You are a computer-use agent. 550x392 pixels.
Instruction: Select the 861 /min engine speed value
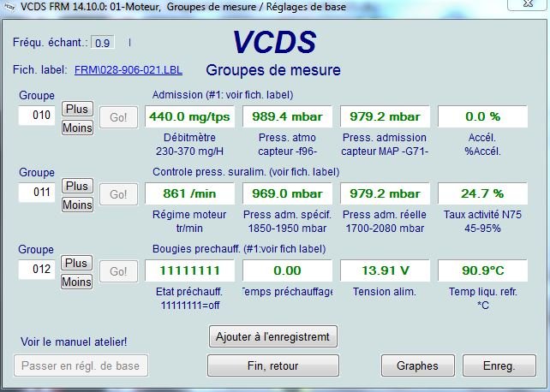pos(189,193)
